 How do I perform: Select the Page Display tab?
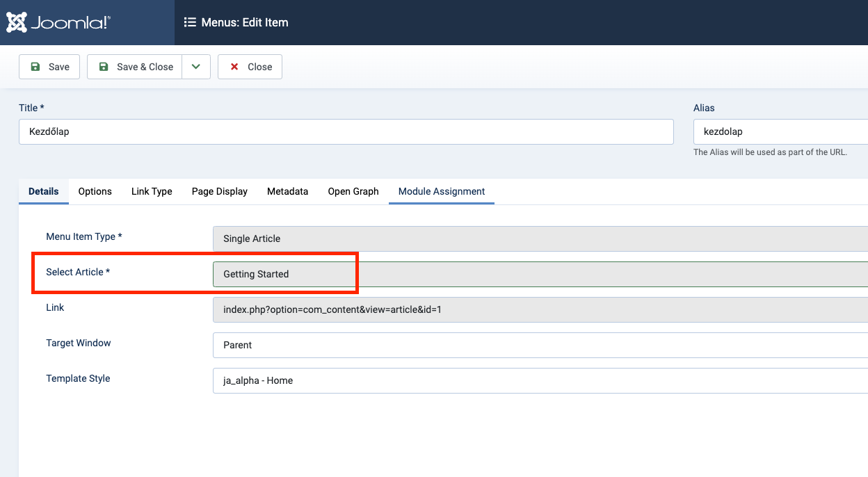click(220, 191)
